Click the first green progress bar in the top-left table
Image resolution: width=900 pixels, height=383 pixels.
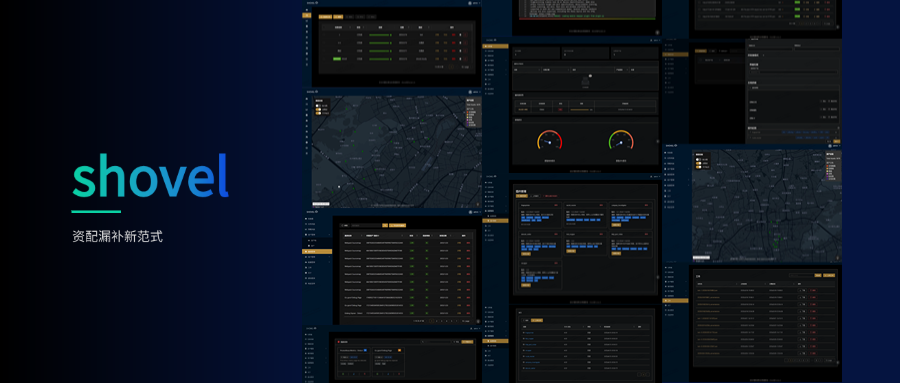click(380, 34)
